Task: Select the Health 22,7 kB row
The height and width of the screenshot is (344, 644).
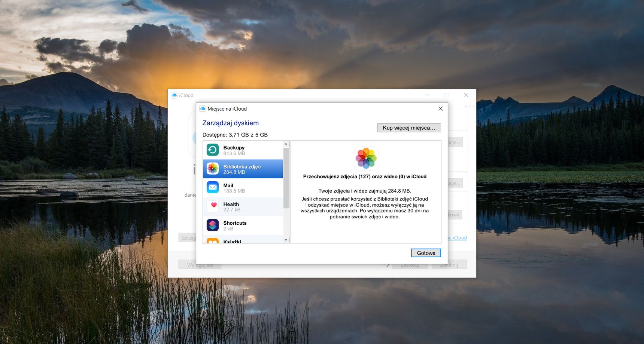Action: coord(243,206)
